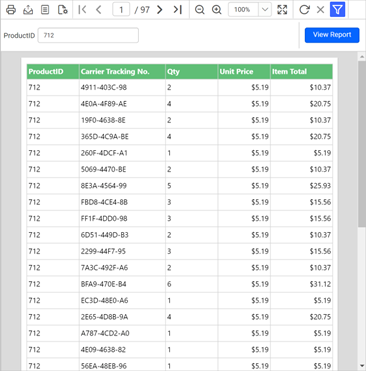The image size is (366, 371).
Task: Click the Stop loading X icon
Action: click(x=320, y=10)
